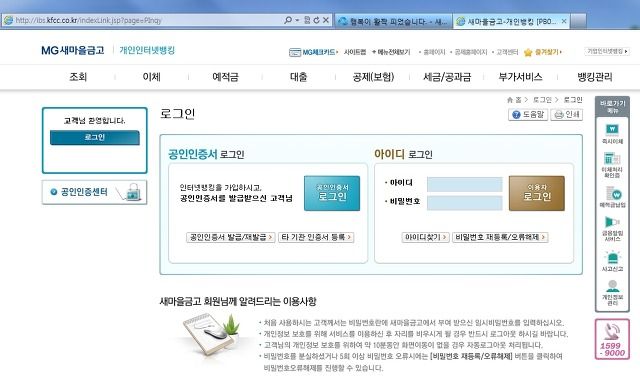
Task: Click the padlock icon in 공인인증센터 banner
Action: point(133,191)
